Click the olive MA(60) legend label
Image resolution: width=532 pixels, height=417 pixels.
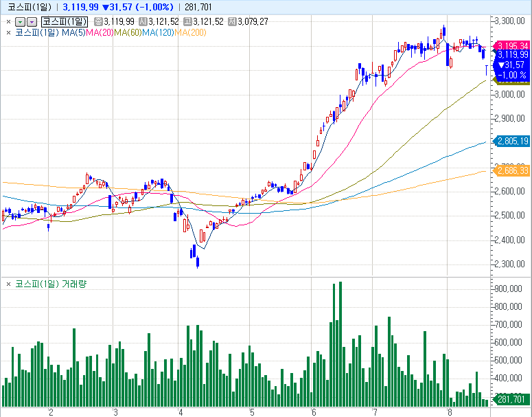point(128,32)
